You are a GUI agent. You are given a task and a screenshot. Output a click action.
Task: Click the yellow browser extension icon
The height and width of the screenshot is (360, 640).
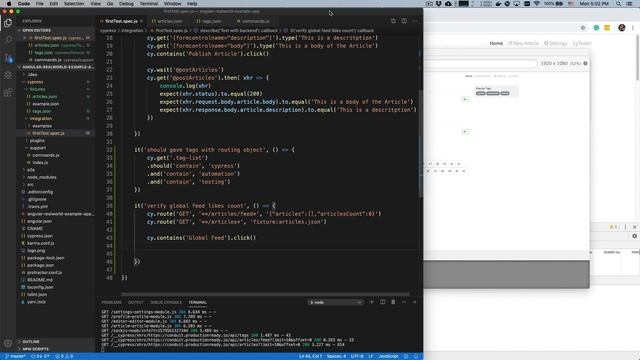[x=607, y=28]
